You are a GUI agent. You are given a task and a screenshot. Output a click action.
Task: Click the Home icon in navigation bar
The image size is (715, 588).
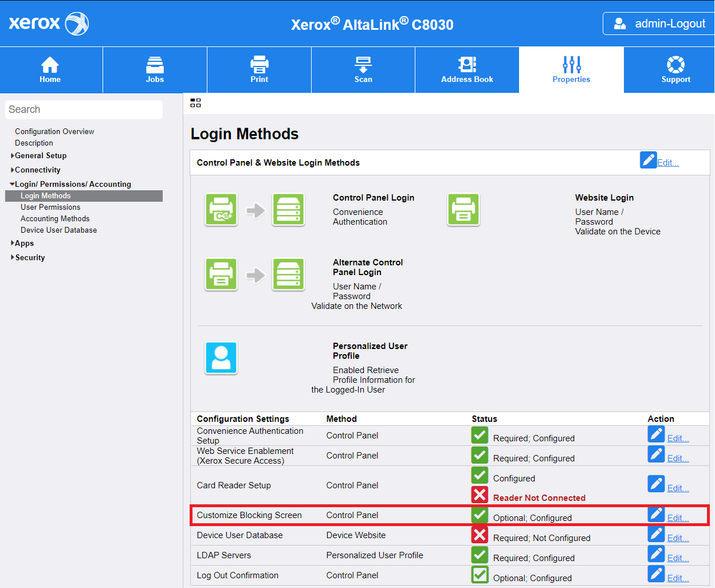click(50, 65)
